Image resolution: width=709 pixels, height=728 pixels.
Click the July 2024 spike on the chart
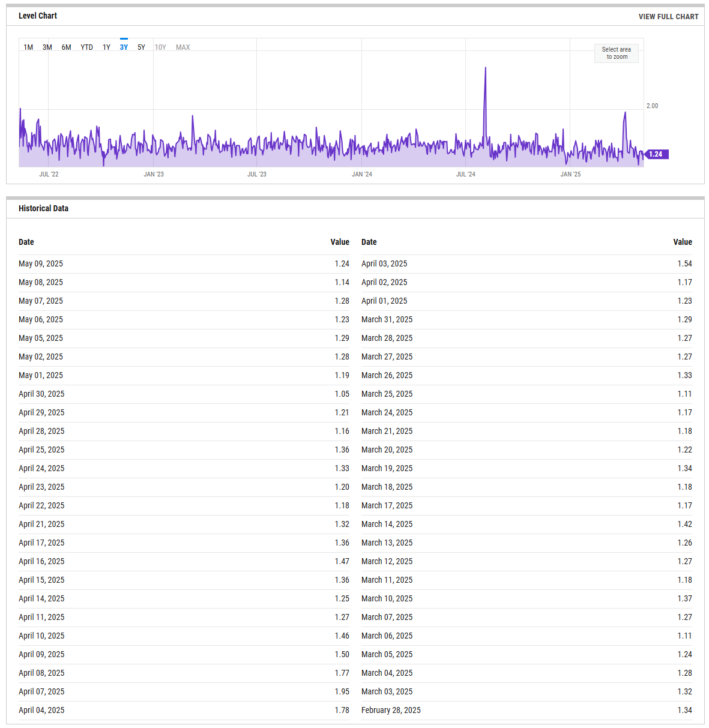click(485, 69)
